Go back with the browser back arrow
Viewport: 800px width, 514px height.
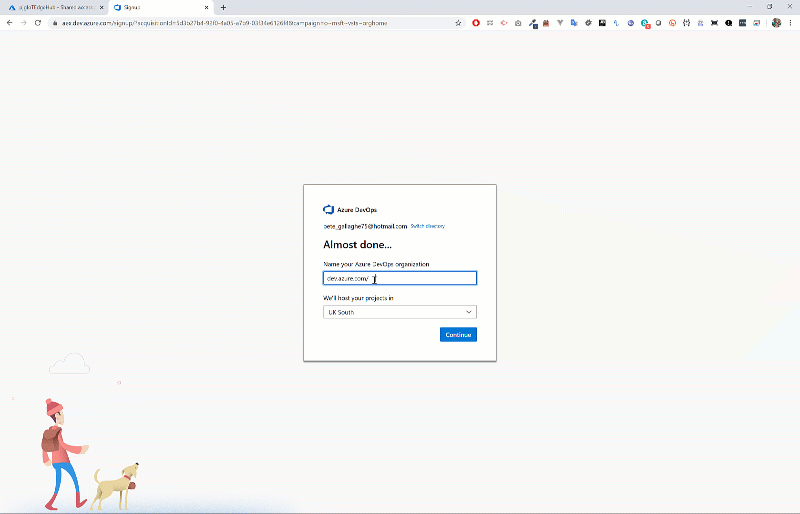10,23
